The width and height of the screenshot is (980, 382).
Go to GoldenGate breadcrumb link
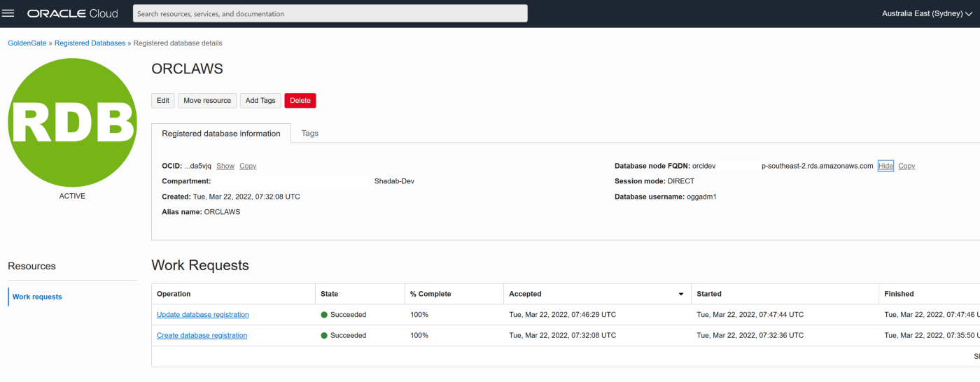(27, 43)
